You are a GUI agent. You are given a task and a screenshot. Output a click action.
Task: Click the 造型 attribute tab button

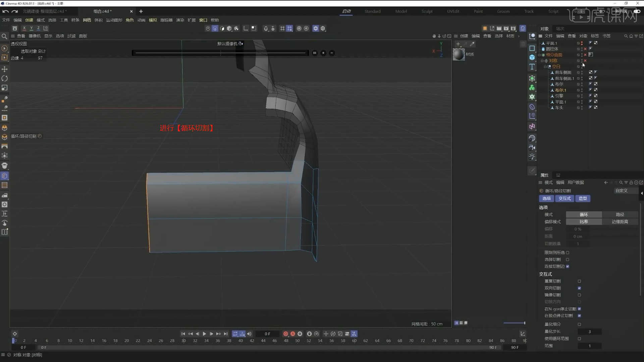coord(583,199)
